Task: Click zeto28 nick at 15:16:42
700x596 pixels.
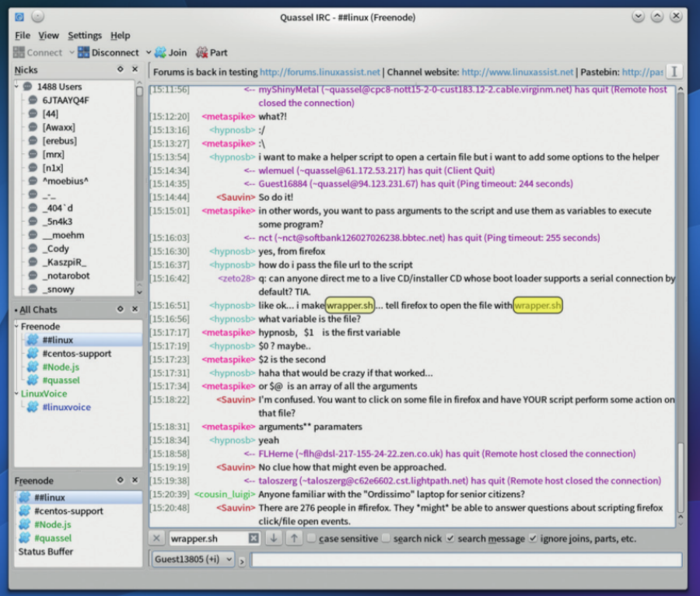Action: coord(236,278)
